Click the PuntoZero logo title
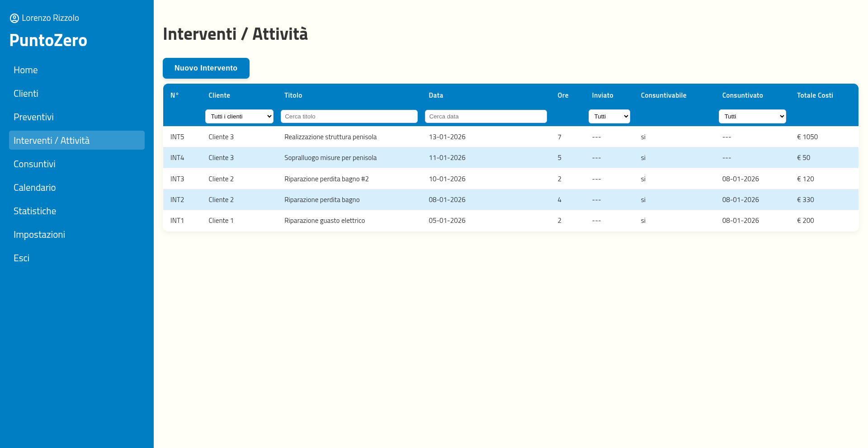 (48, 41)
